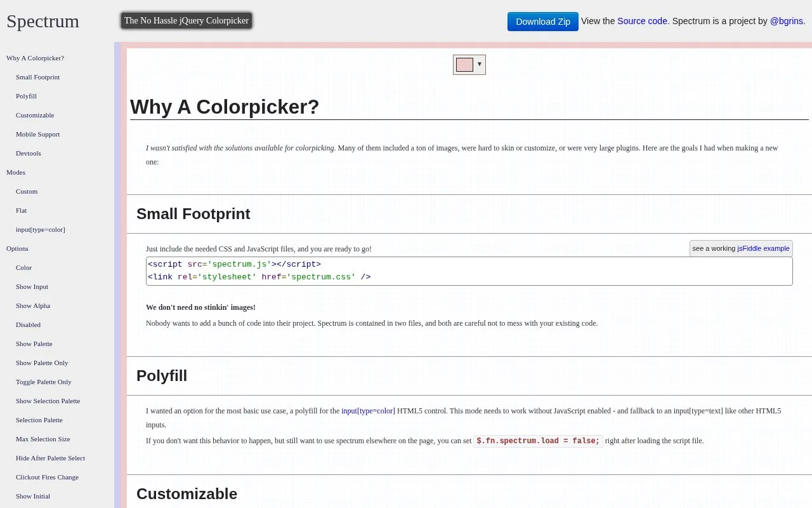Open the Custom mode sidebar link
812x508 pixels.
coord(27,191)
